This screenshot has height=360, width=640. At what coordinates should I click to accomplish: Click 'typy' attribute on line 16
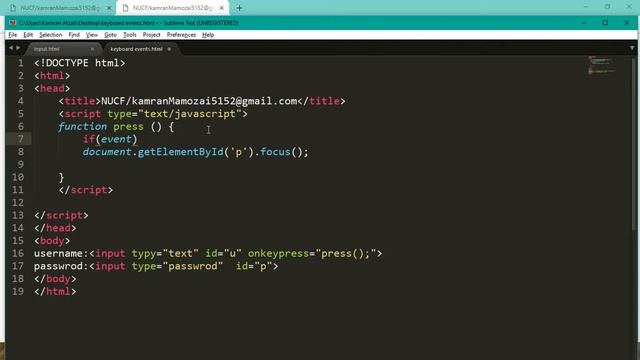[x=144, y=253]
